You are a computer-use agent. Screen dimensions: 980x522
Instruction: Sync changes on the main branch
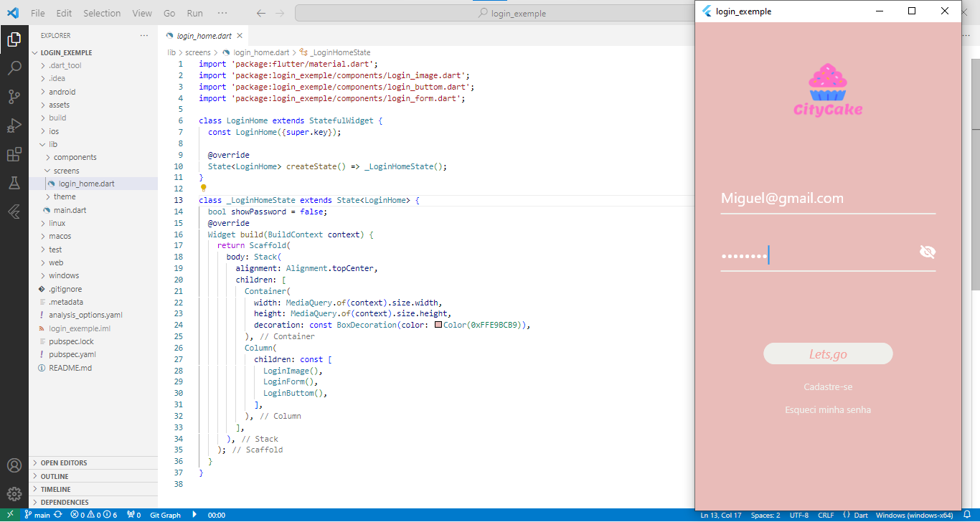point(58,515)
